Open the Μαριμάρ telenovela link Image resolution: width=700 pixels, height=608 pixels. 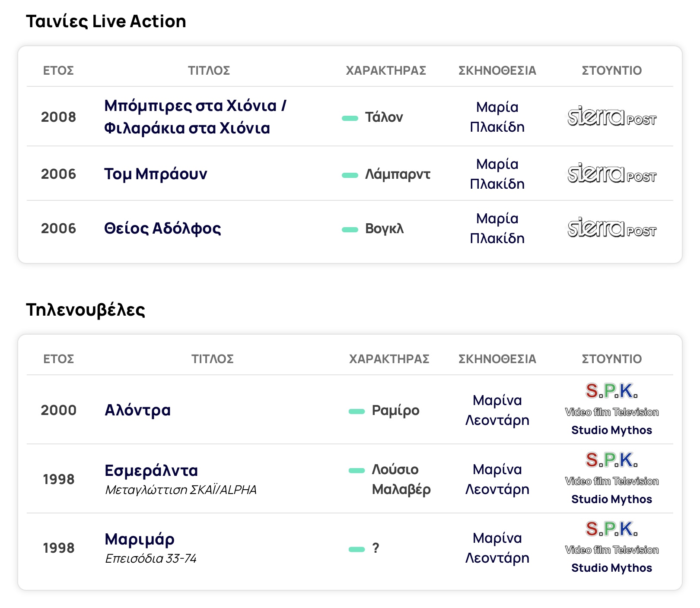[140, 539]
